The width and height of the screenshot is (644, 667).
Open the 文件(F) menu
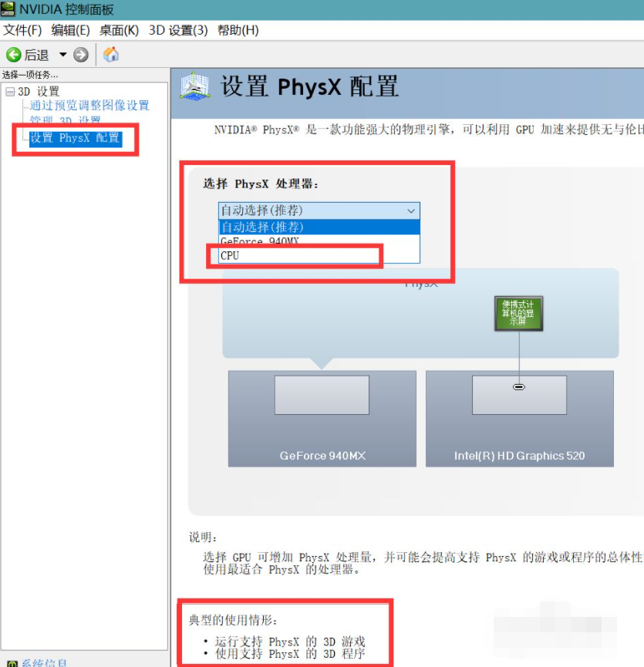click(22, 31)
